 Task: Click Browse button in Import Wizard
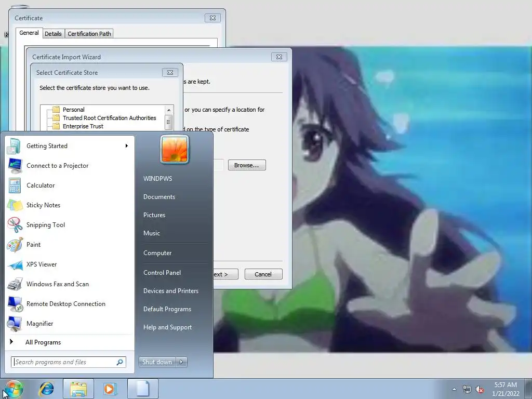(x=247, y=165)
